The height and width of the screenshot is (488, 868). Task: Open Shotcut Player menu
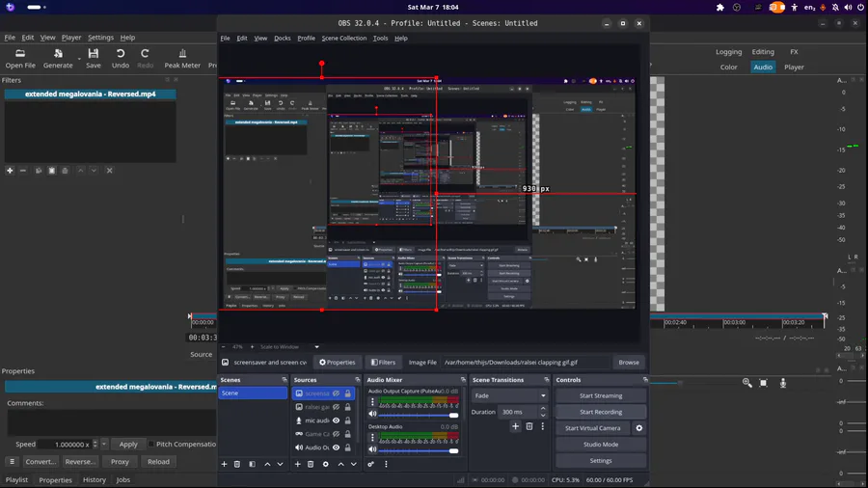pos(71,37)
